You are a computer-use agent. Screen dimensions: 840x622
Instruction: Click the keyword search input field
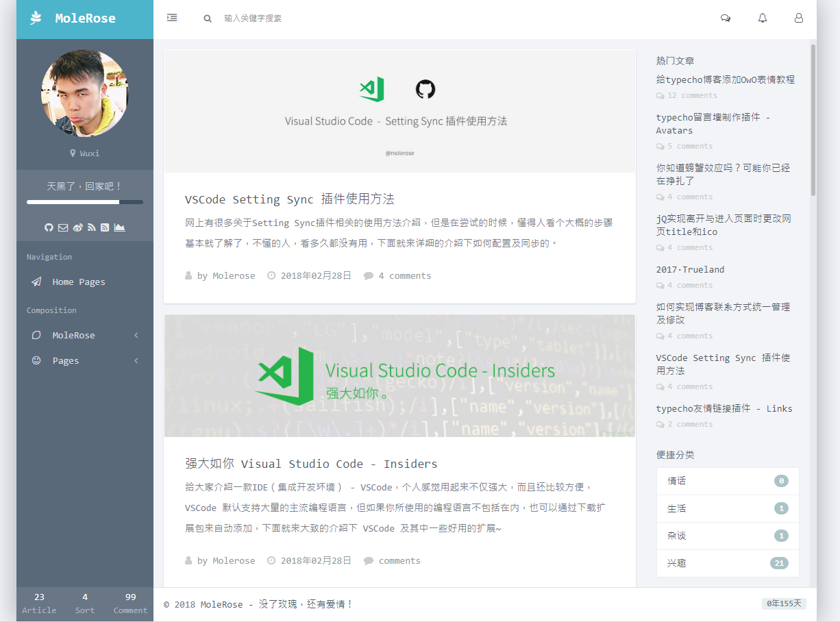(343, 18)
